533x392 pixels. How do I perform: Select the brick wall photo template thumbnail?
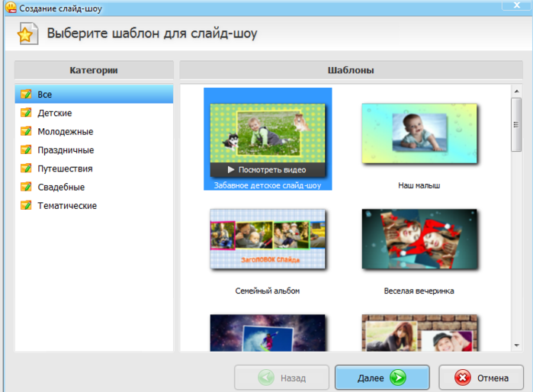419,333
